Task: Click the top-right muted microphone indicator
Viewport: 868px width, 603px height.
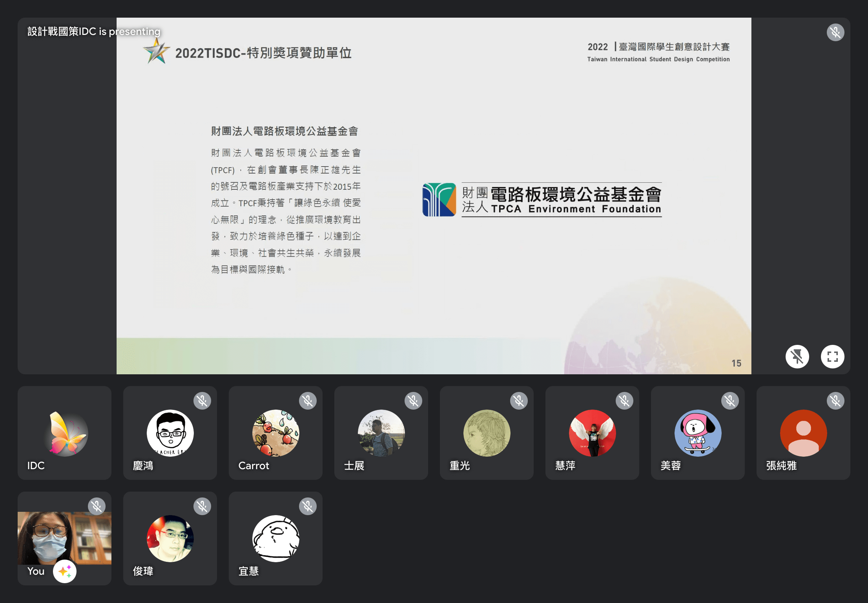Action: pos(836,32)
